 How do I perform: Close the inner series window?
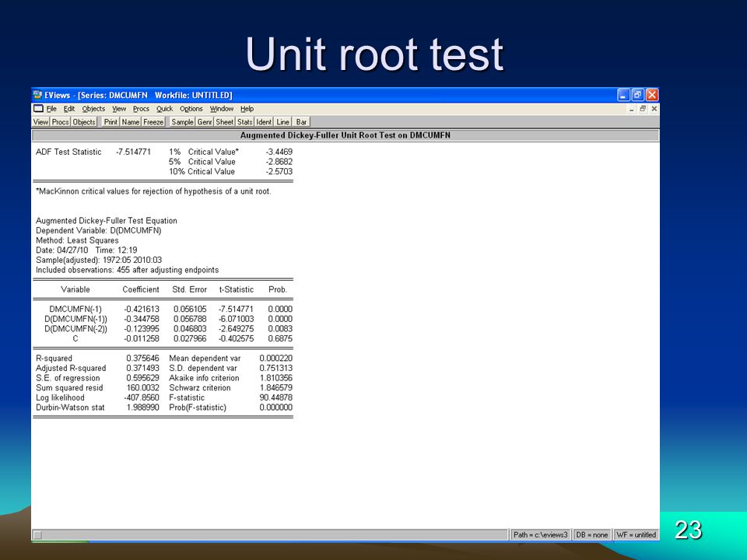[654, 109]
